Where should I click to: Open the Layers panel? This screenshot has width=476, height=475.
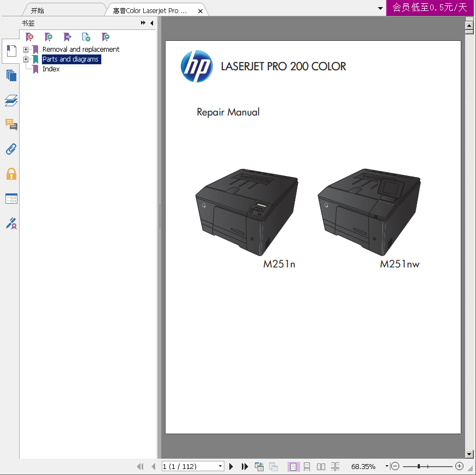pos(11,100)
